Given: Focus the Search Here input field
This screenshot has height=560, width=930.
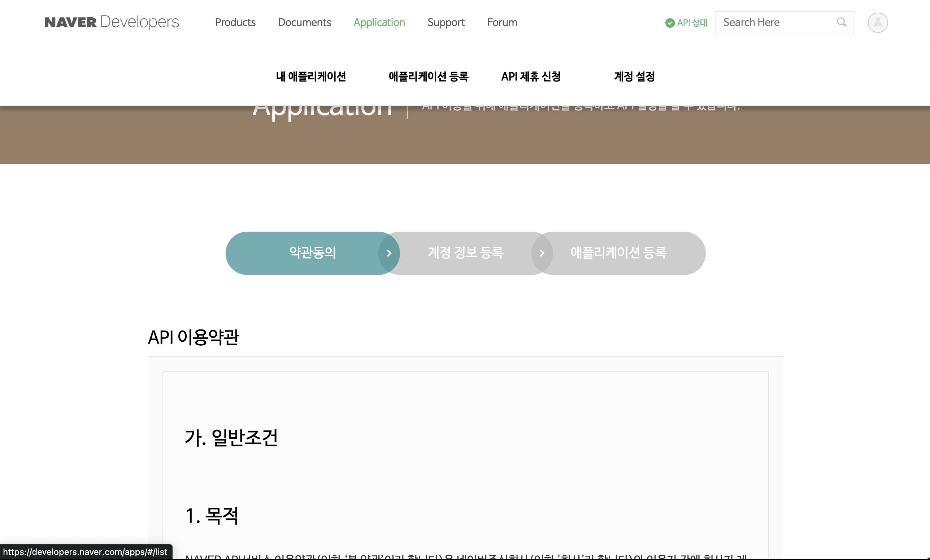Looking at the screenshot, I should (x=784, y=23).
